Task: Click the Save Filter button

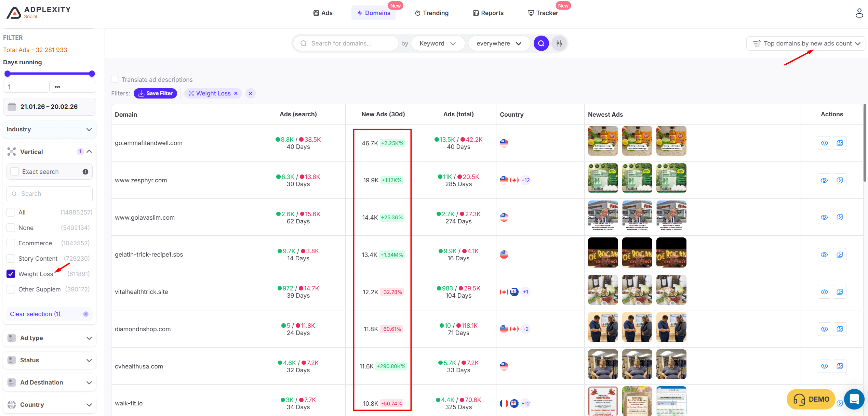Action: click(x=156, y=93)
